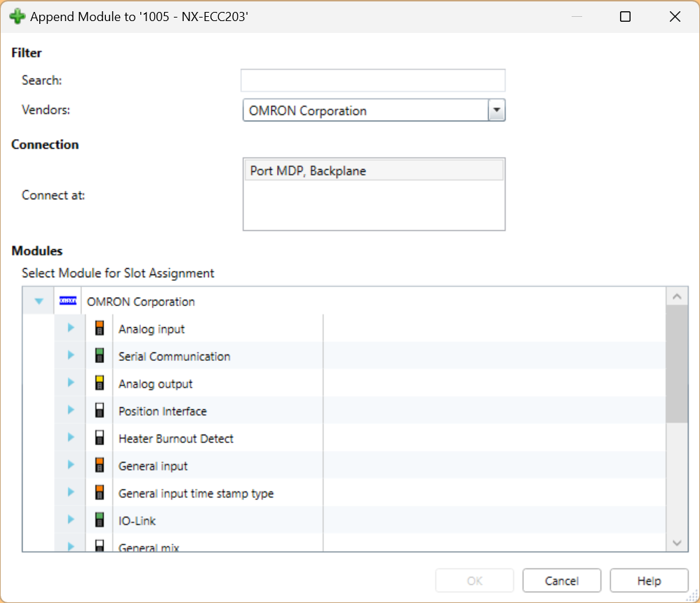700x603 pixels.
Task: Click the modules list scroll up arrow
Action: (677, 296)
